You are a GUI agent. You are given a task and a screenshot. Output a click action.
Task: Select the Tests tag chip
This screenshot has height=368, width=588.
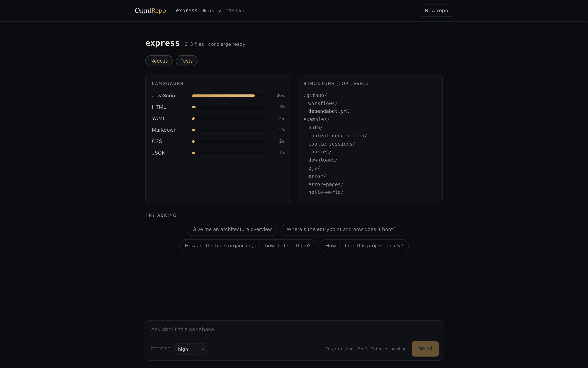186,61
